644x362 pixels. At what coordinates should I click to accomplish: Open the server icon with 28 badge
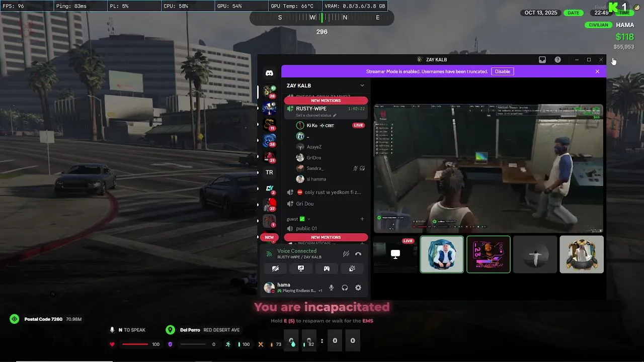(x=270, y=91)
